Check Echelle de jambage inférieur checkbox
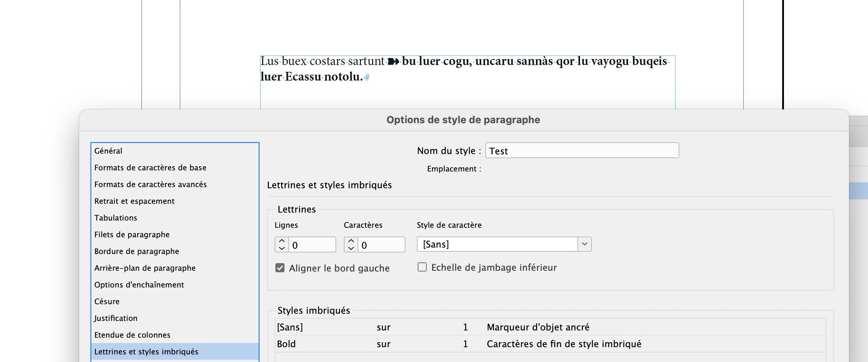The image size is (868, 362). tap(422, 267)
